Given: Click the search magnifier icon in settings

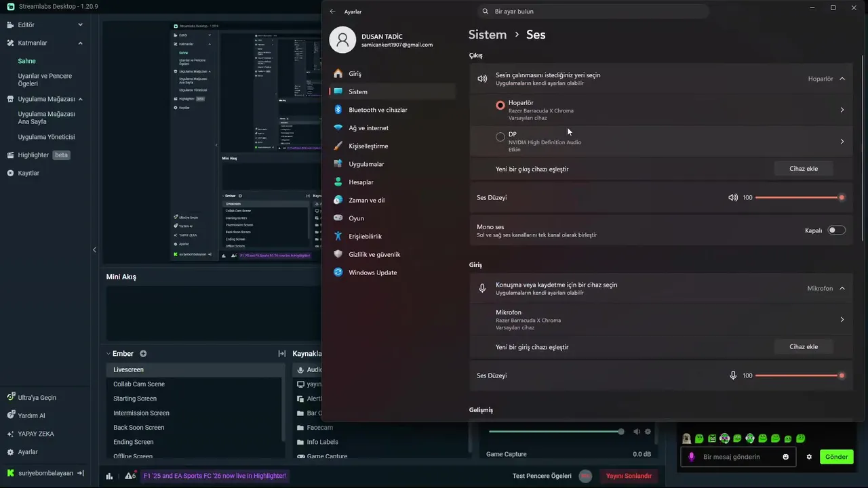Looking at the screenshot, I should click(x=485, y=12).
